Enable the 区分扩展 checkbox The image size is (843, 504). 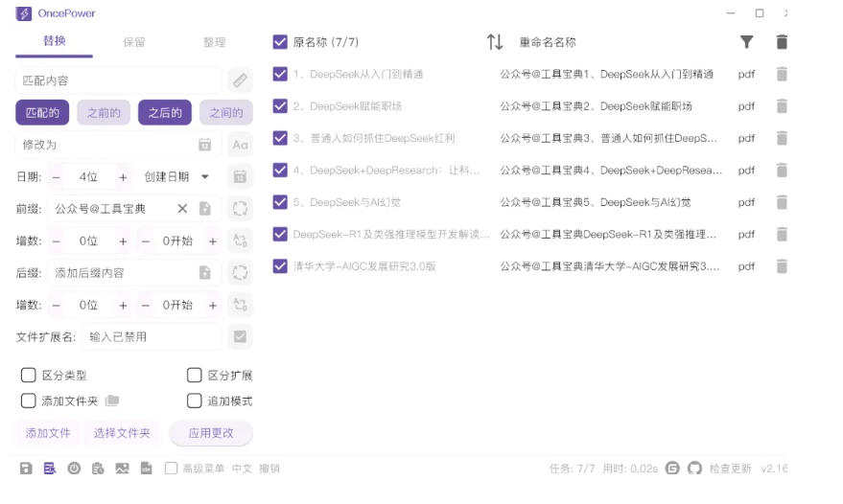(x=194, y=375)
